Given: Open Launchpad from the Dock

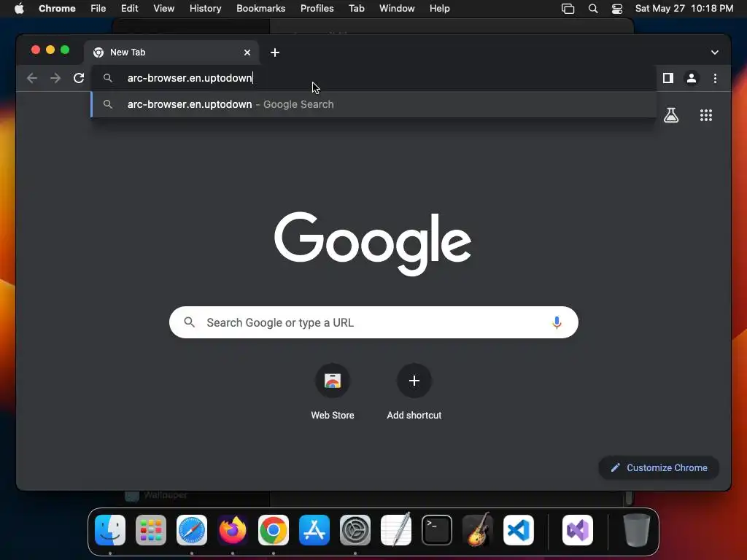Looking at the screenshot, I should coord(151,530).
